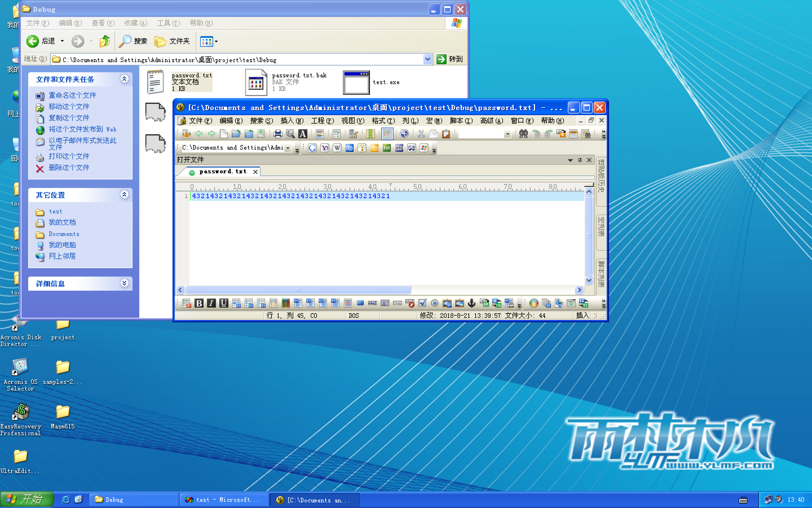Click the HTML radio button insert icon
This screenshot has width=812, height=508.
pyautogui.click(x=434, y=303)
